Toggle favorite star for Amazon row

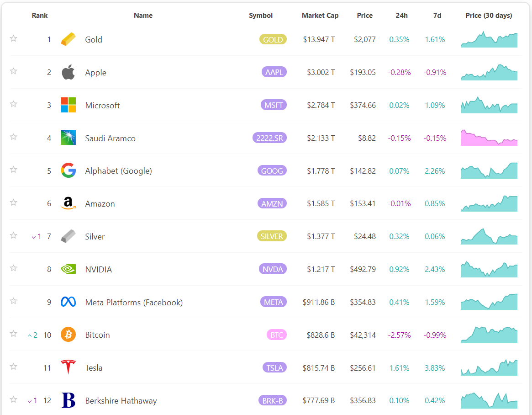click(14, 202)
